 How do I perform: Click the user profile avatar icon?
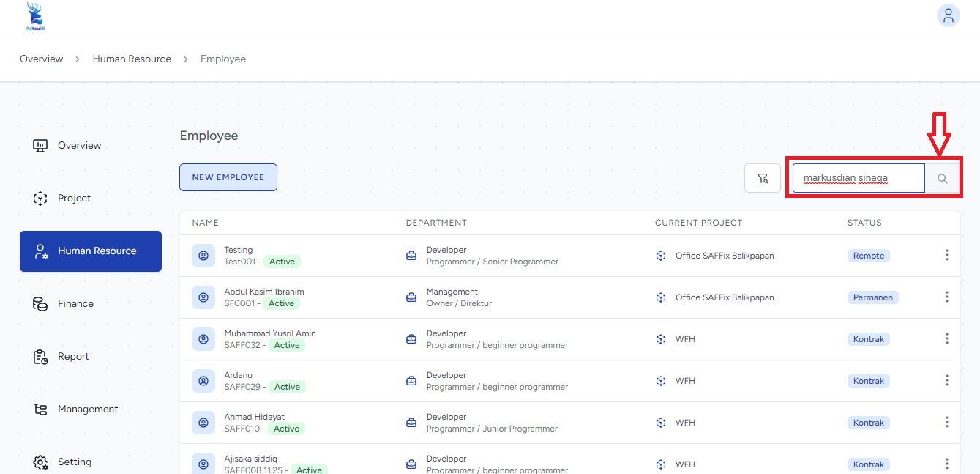(948, 15)
